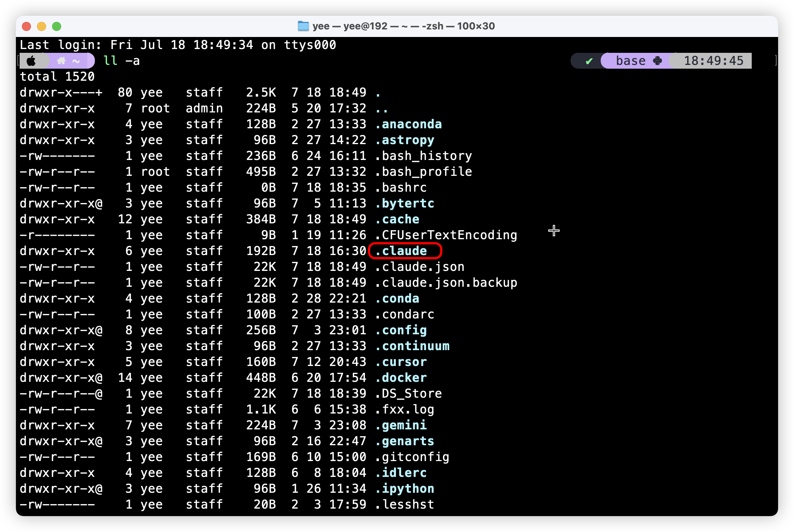Click the home icon in the prompt
This screenshot has height=532, width=794.
(x=61, y=61)
